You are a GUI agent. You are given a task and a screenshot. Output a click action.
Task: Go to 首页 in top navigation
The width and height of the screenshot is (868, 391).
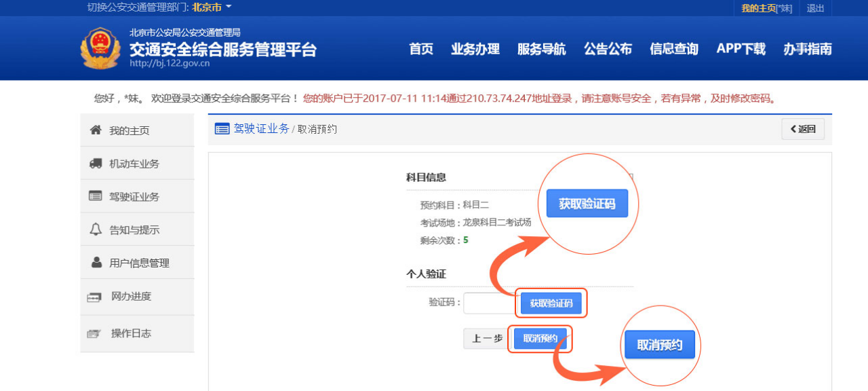coord(421,49)
